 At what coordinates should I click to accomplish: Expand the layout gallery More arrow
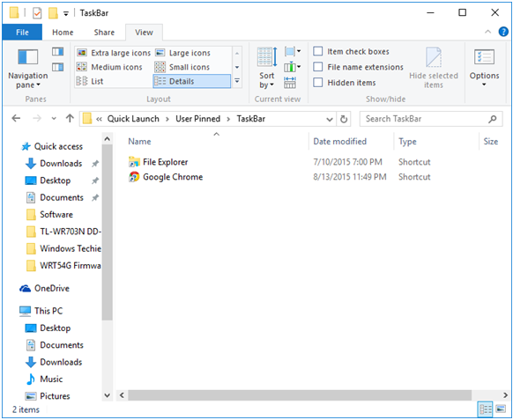tap(237, 81)
